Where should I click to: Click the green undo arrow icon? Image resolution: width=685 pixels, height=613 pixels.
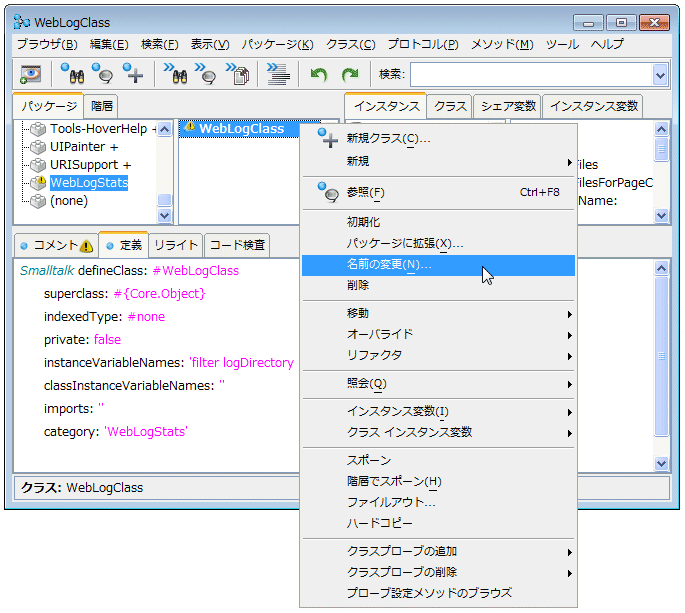point(319,74)
